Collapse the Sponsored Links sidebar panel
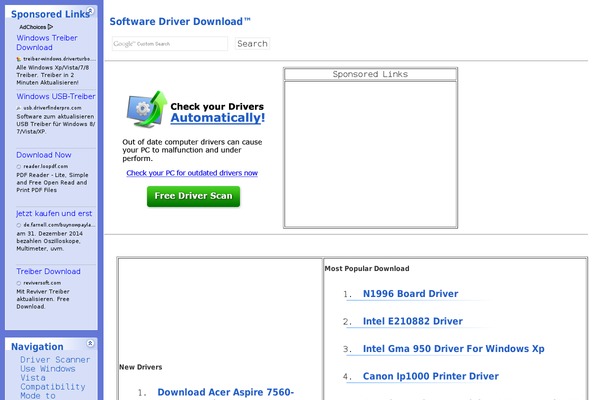This screenshot has width=600, height=400. click(x=90, y=11)
